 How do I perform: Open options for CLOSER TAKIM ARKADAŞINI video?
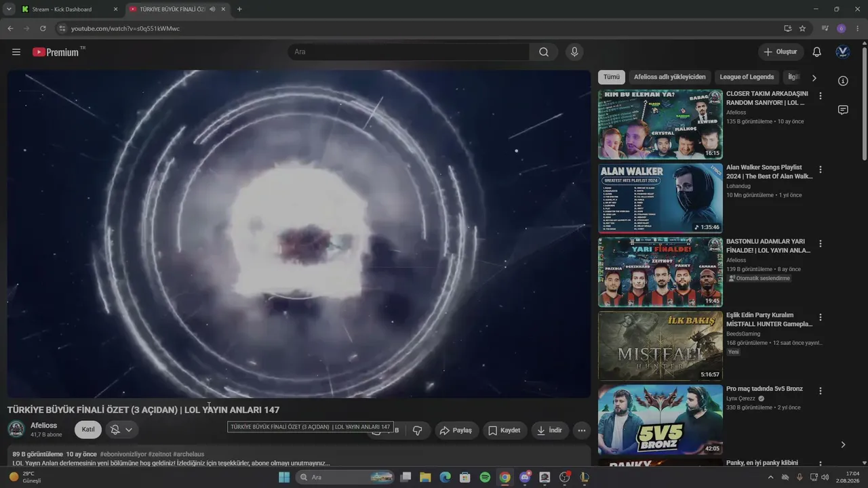click(x=821, y=96)
